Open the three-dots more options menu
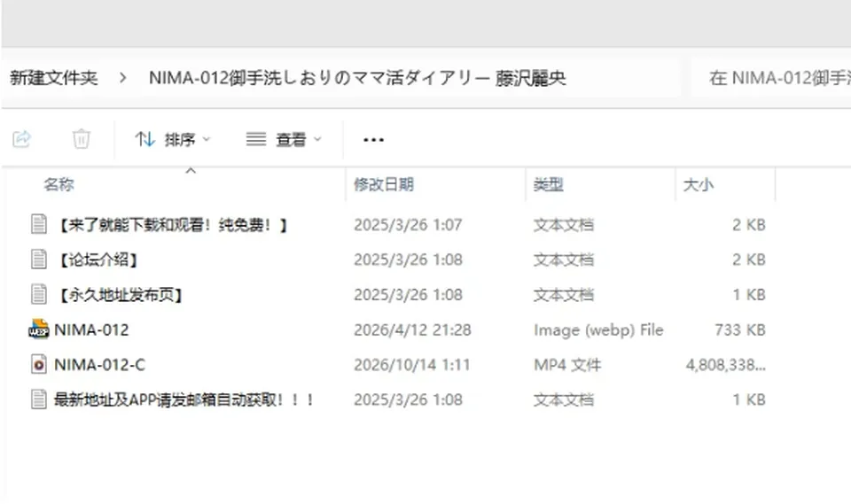851x504 pixels. click(373, 140)
